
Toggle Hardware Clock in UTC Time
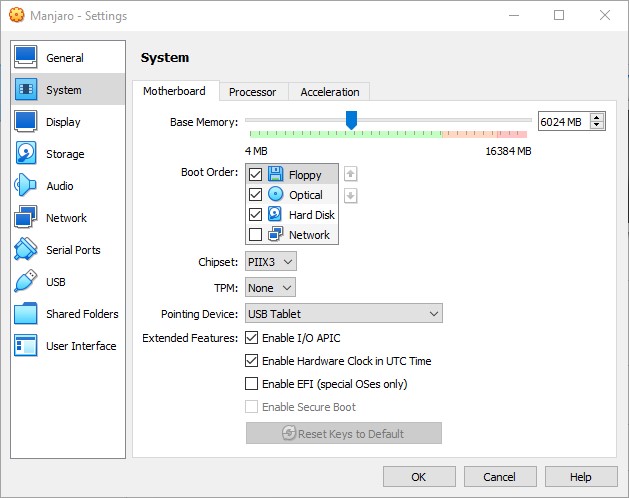click(252, 361)
